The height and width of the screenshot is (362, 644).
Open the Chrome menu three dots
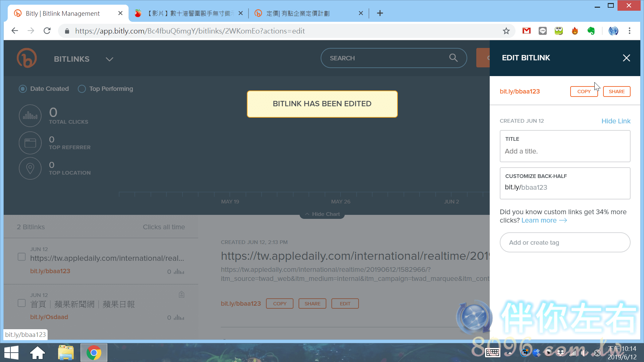pyautogui.click(x=630, y=31)
